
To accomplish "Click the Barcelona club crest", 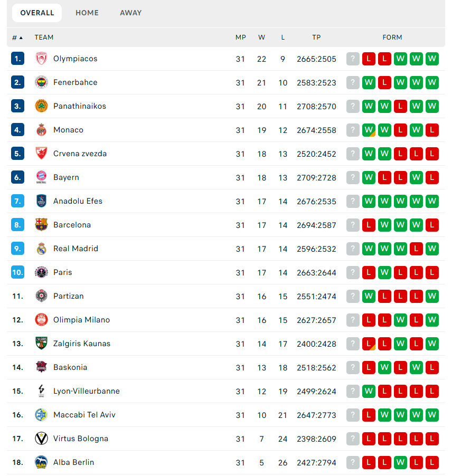I will [41, 225].
